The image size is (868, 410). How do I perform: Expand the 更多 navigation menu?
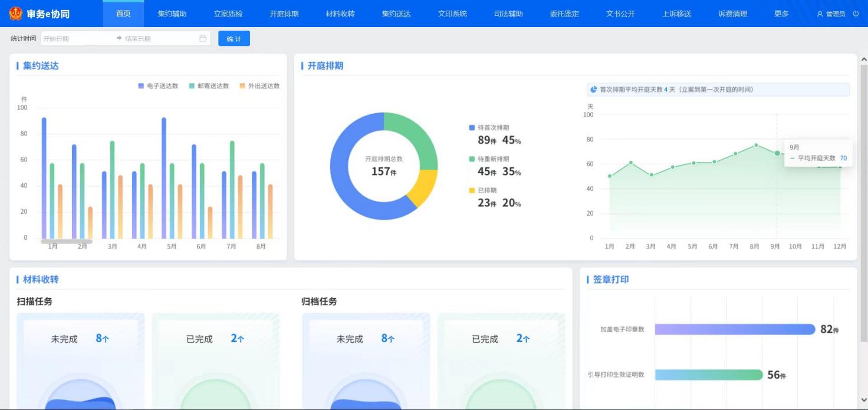point(781,14)
